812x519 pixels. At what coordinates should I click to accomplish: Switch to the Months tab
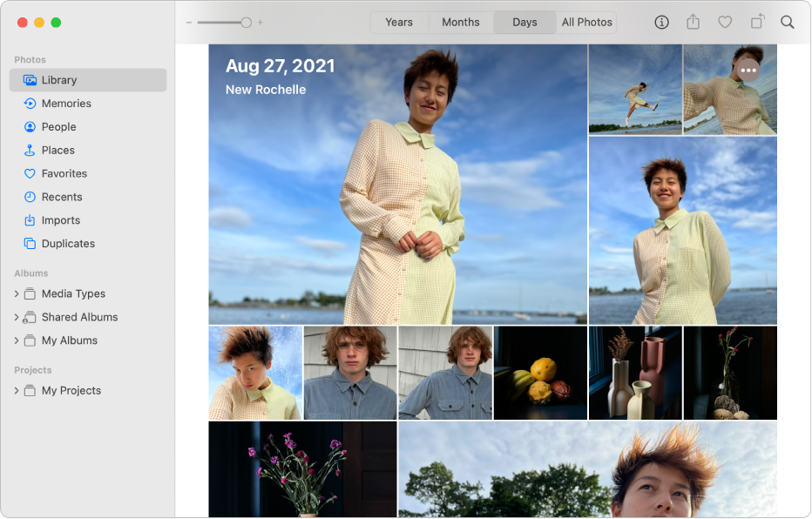[460, 22]
